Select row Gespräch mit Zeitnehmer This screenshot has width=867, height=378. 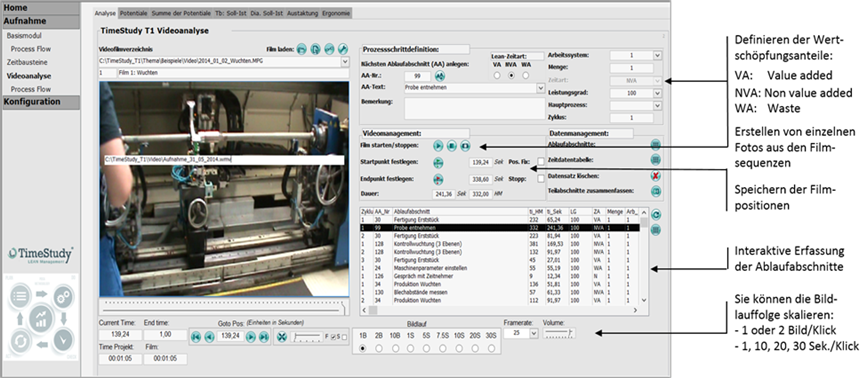[x=500, y=276]
